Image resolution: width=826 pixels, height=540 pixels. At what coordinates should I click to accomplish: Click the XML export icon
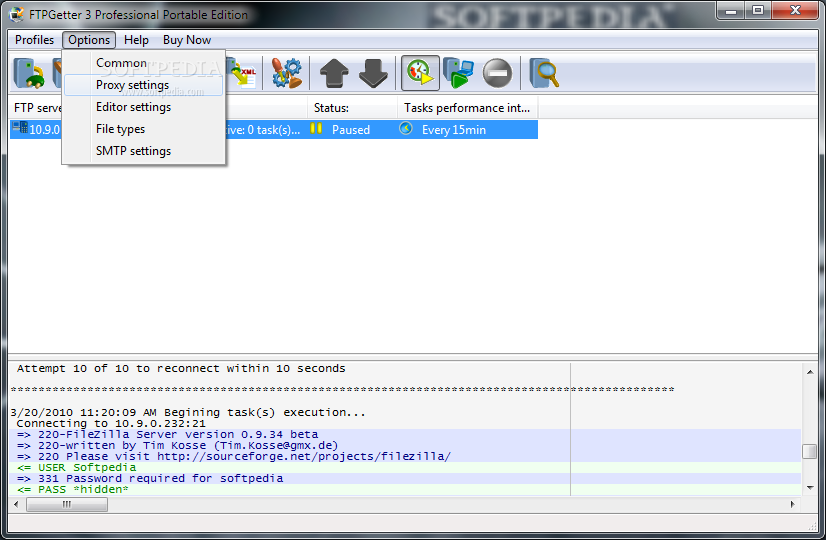point(242,73)
